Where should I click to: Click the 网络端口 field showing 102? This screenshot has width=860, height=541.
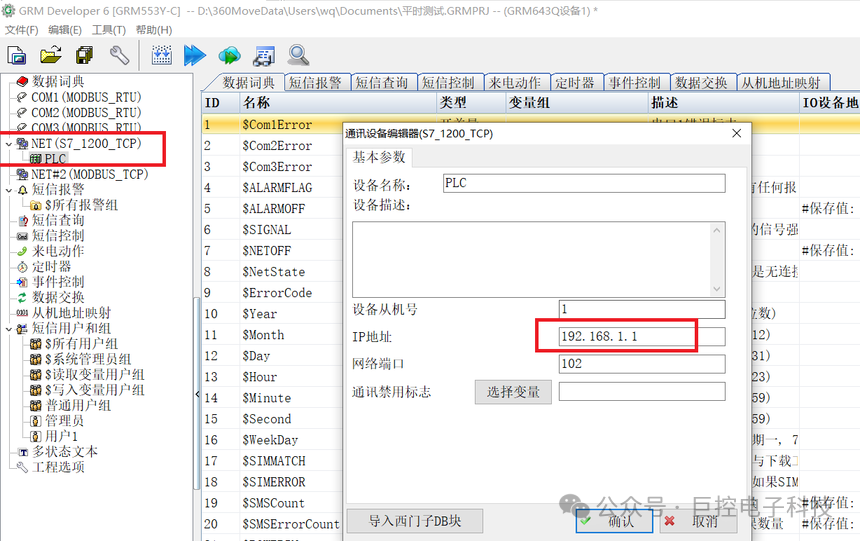pos(642,364)
